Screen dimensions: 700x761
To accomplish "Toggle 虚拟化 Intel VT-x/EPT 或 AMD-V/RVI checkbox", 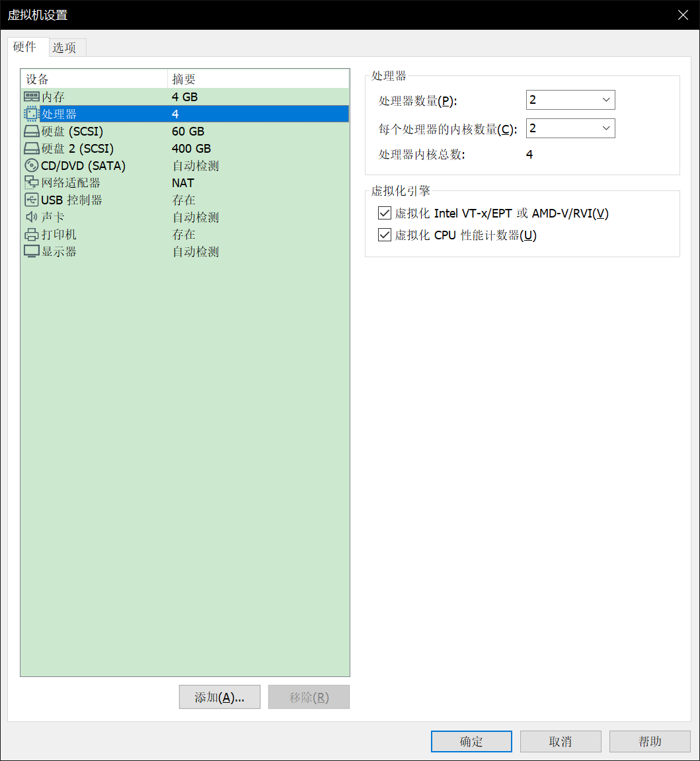I will 385,213.
